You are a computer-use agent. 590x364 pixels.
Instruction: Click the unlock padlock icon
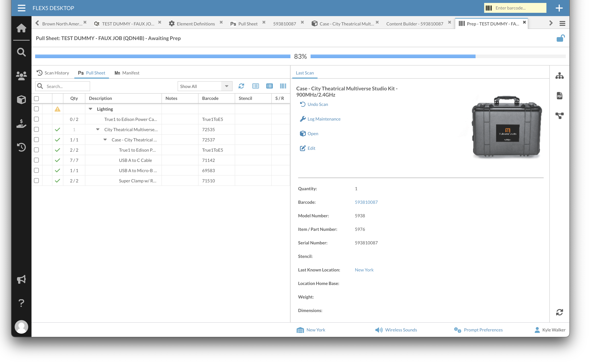click(x=560, y=38)
